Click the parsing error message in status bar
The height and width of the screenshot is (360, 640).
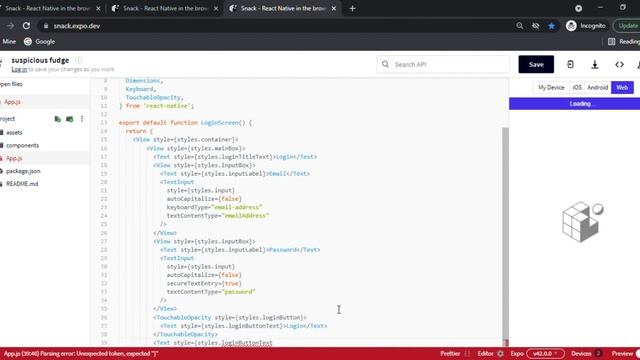click(81, 353)
